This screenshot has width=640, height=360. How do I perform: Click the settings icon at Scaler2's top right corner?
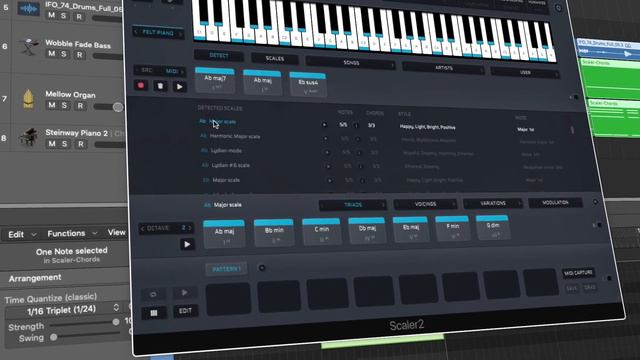click(558, 8)
